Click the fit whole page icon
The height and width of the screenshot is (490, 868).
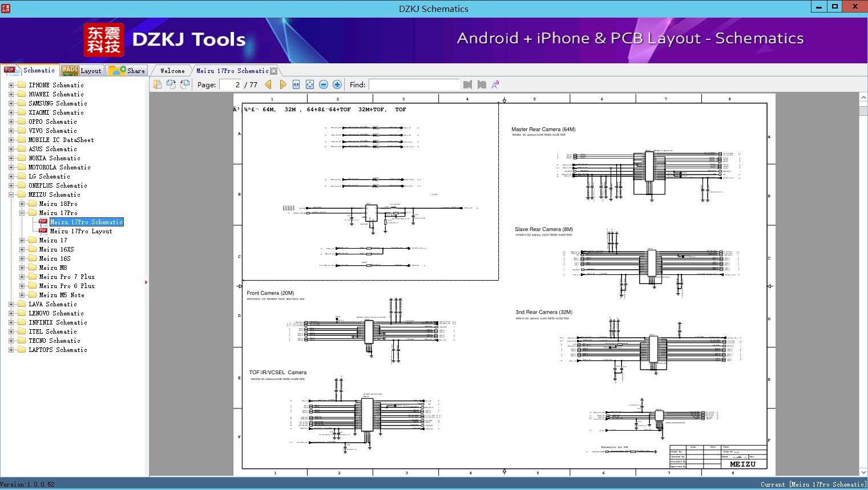[x=310, y=84]
